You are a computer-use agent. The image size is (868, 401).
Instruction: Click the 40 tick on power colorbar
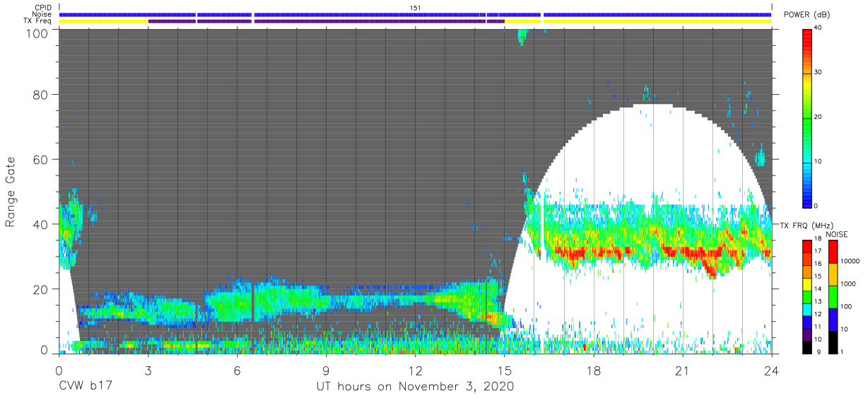tap(819, 28)
